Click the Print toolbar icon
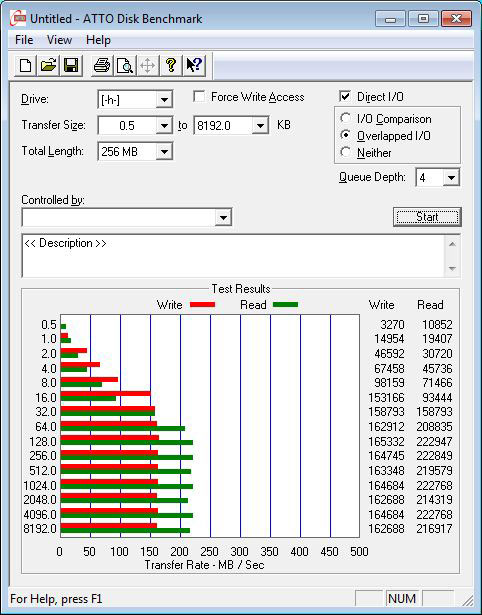Viewport: 482px width, 615px height. [102, 65]
